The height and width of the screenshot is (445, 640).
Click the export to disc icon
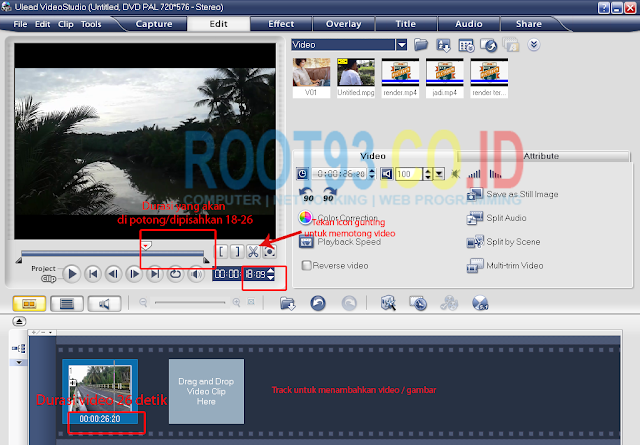pyautogui.click(x=489, y=45)
